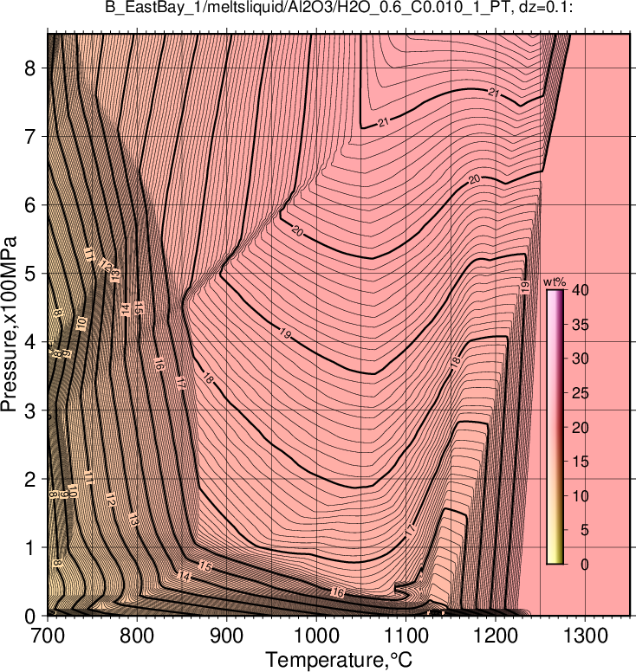Click the "wt%" unit label above colorbar
The image size is (636, 672).
[555, 282]
